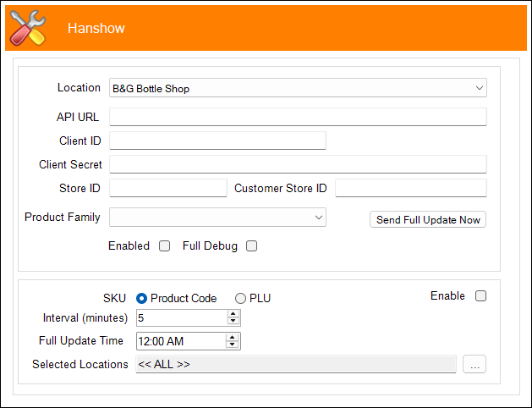This screenshot has width=532, height=408.
Task: Select the Store ID input field
Action: [168, 188]
